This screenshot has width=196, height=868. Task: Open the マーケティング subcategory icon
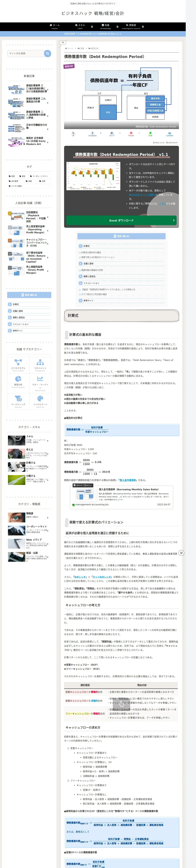pyautogui.click(x=18, y=401)
